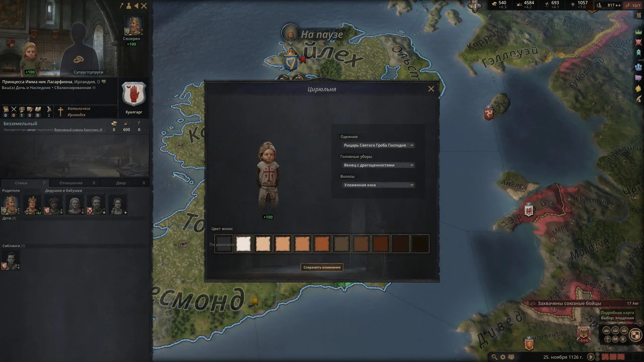
Task: Select the faith cross map mode
Action: pyautogui.click(x=607, y=339)
